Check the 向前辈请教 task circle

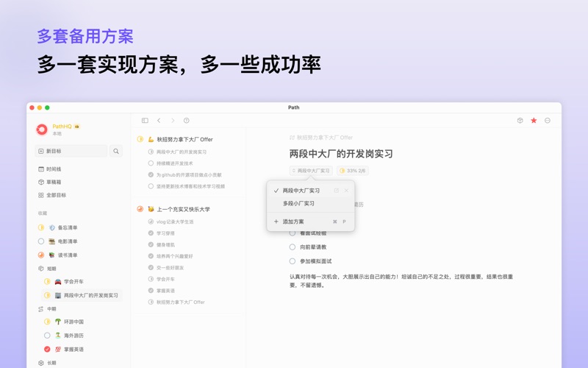click(x=293, y=247)
